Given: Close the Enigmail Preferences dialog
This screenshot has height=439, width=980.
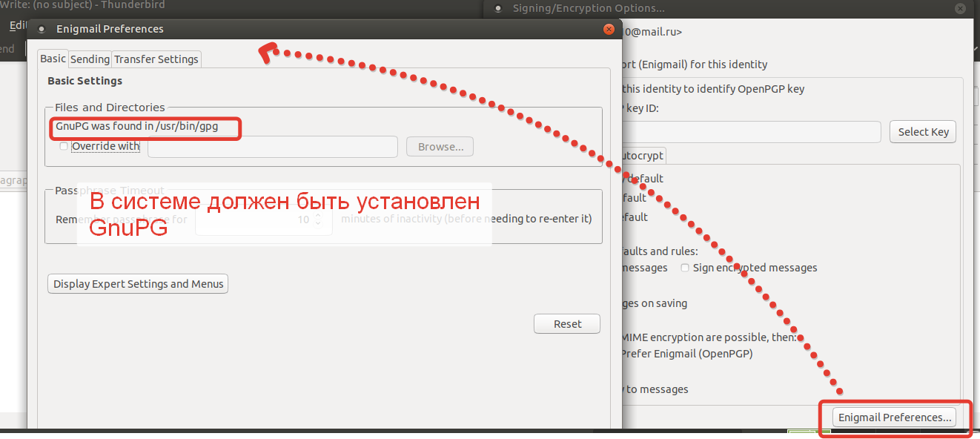Looking at the screenshot, I should click(609, 29).
